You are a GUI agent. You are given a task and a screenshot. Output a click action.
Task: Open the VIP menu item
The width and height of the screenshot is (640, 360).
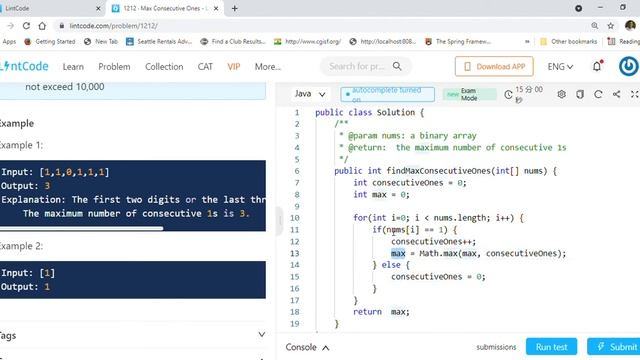tap(234, 67)
